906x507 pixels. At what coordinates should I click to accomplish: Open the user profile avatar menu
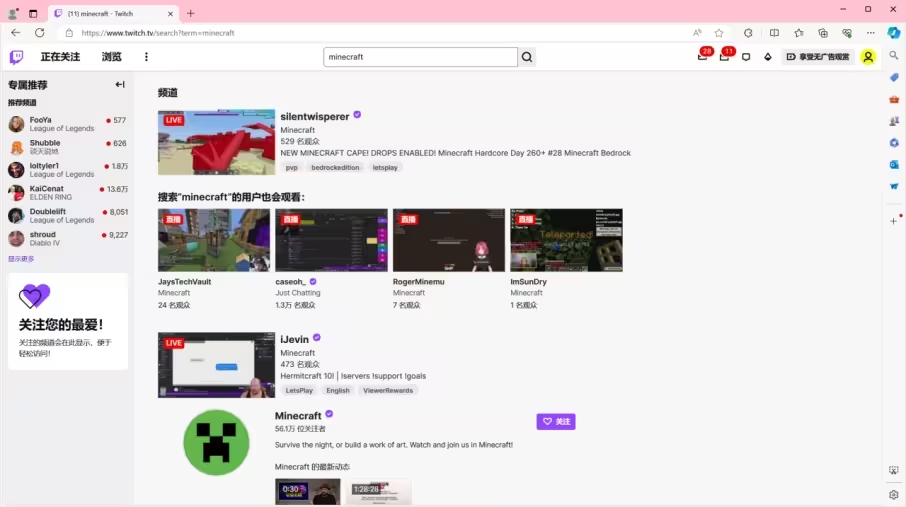(x=868, y=57)
